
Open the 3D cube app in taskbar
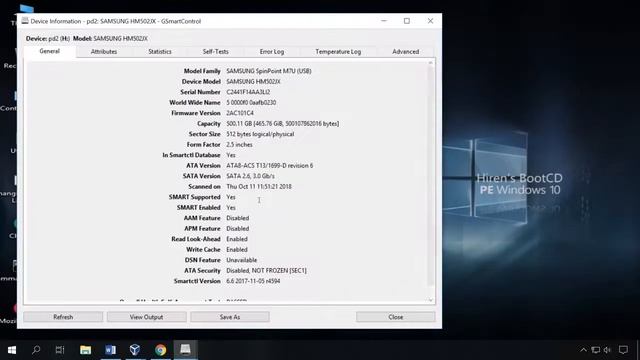point(135,350)
